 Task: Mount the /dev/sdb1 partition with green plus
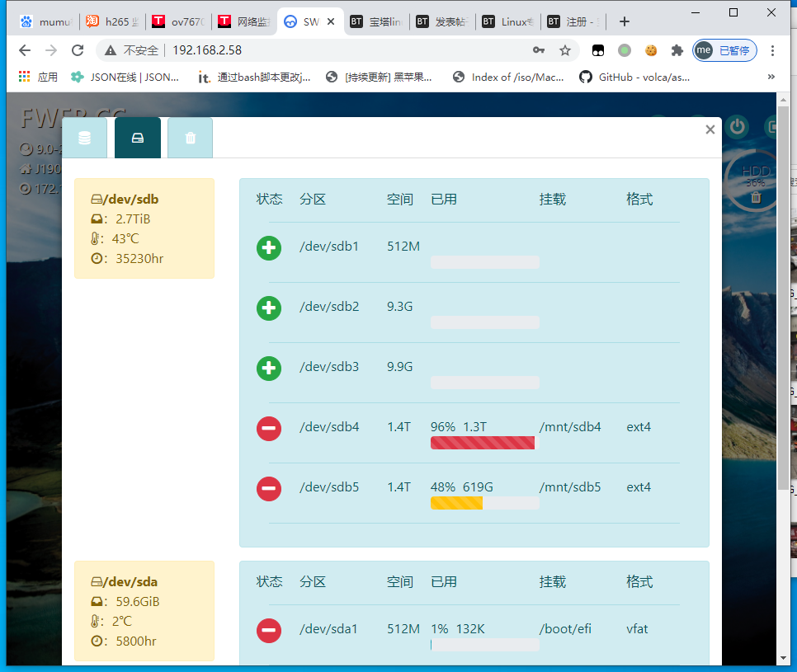click(269, 248)
